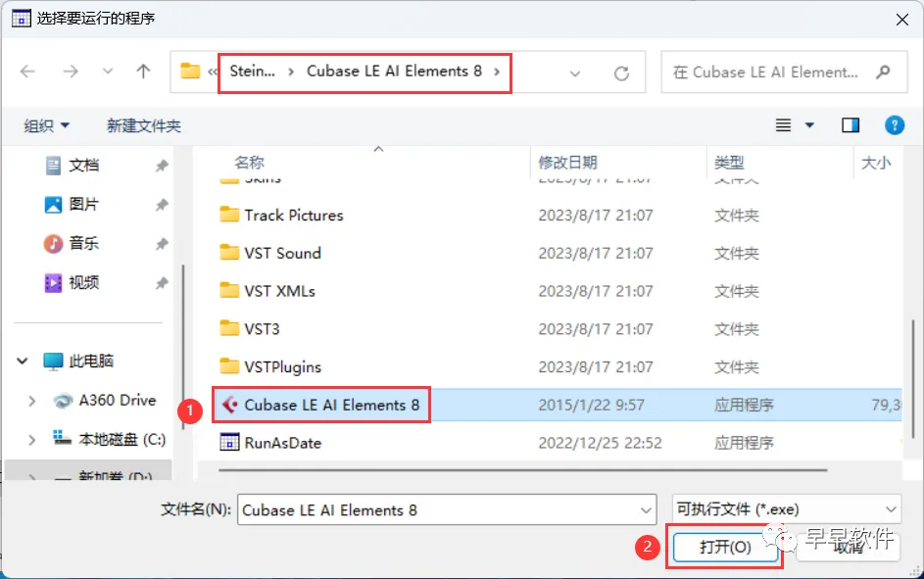Click 2015/1/22 9:57 date of Cubase file
This screenshot has width=924, height=579.
coord(591,406)
